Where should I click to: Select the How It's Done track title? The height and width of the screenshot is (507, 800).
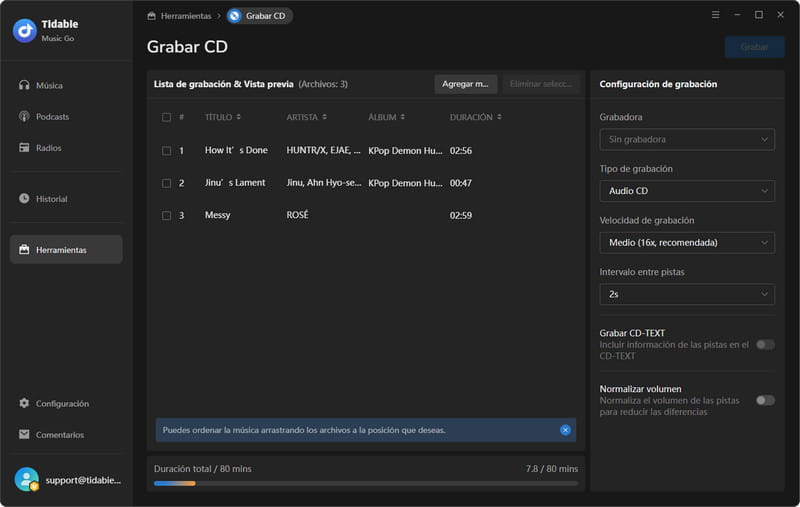click(x=236, y=150)
